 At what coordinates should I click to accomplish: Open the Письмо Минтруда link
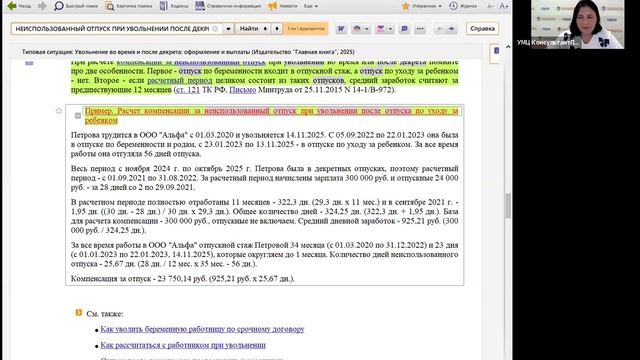(x=242, y=90)
